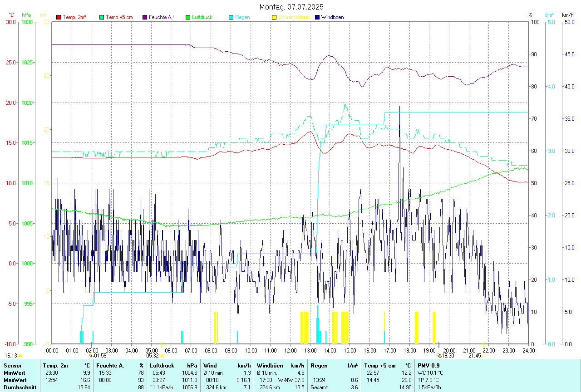Click the marker icon beside 01:59

(91, 356)
